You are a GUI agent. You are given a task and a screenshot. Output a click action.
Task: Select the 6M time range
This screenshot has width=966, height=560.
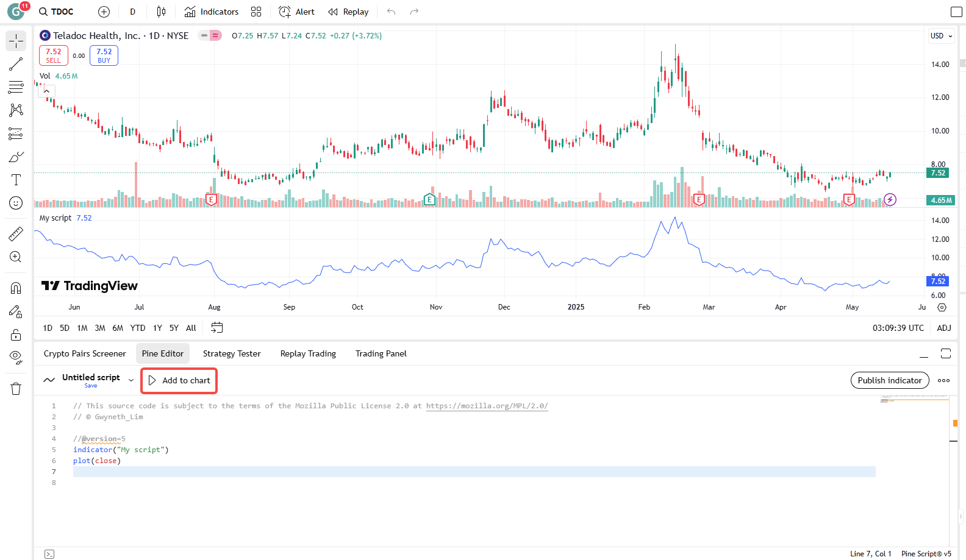click(x=118, y=328)
